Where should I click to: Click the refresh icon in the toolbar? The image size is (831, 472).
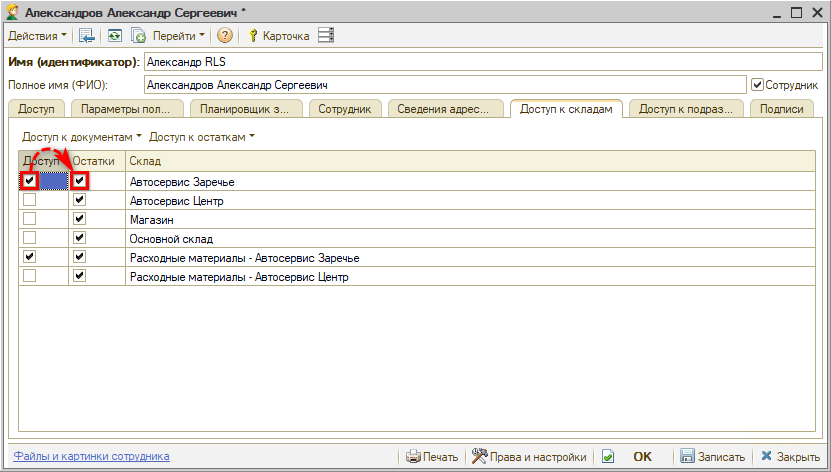[x=115, y=36]
